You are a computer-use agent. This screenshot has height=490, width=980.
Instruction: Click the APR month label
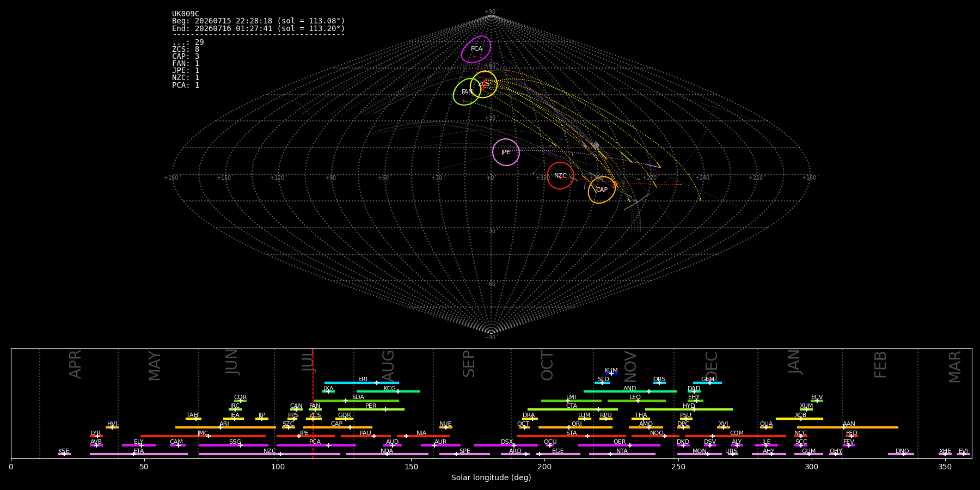click(x=75, y=364)
